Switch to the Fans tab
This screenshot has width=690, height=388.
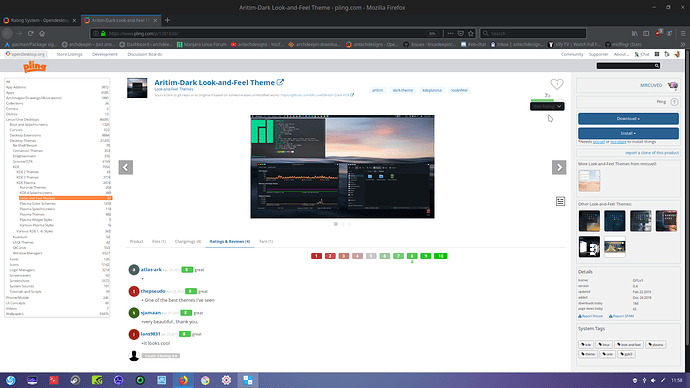click(x=266, y=242)
